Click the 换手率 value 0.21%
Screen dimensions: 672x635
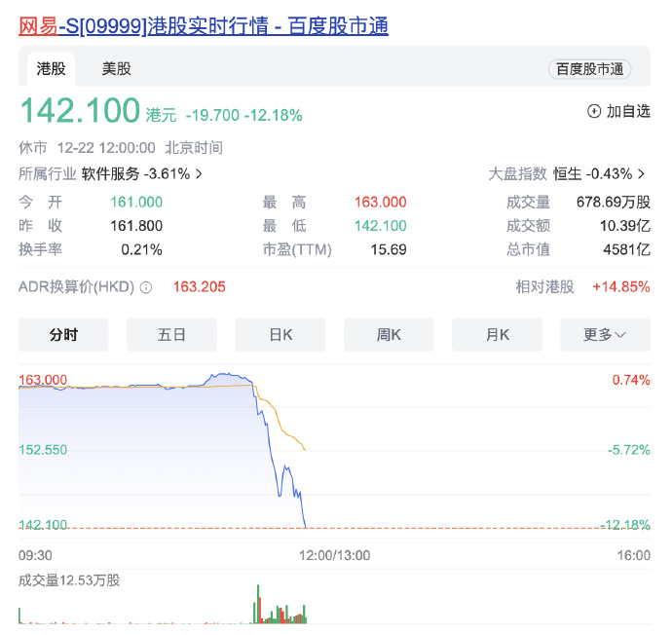click(x=141, y=249)
